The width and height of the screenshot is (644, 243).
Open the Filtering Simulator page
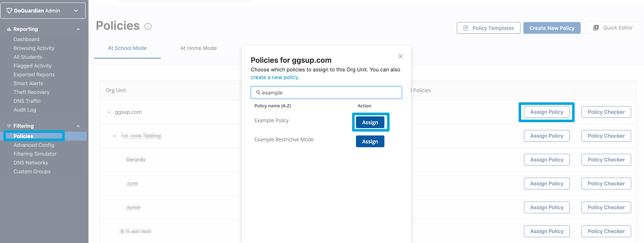(x=35, y=154)
